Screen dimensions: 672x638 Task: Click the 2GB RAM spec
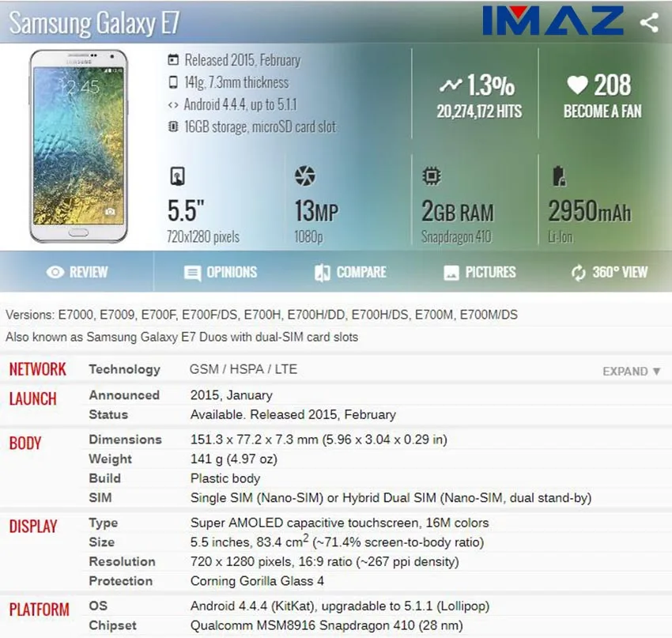pyautogui.click(x=457, y=211)
